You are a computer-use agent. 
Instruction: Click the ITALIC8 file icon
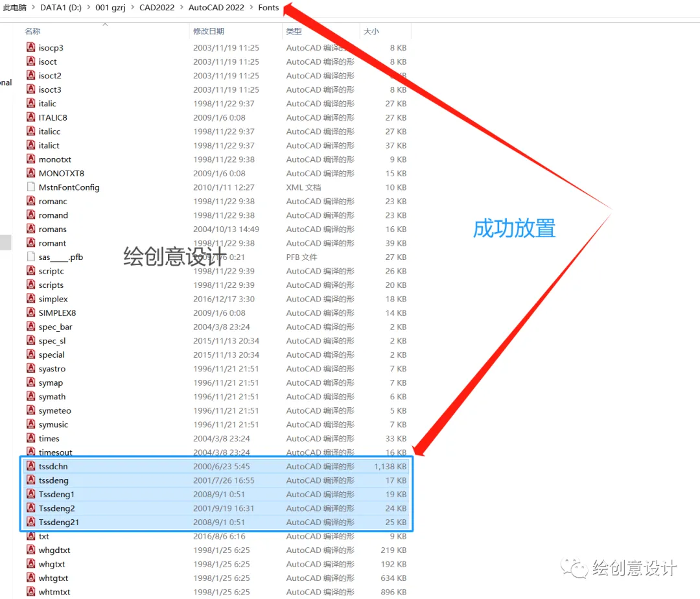(x=31, y=117)
